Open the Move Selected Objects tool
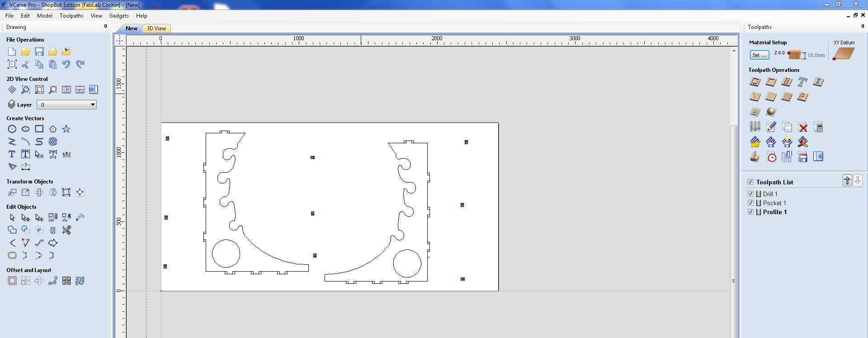 click(x=12, y=192)
